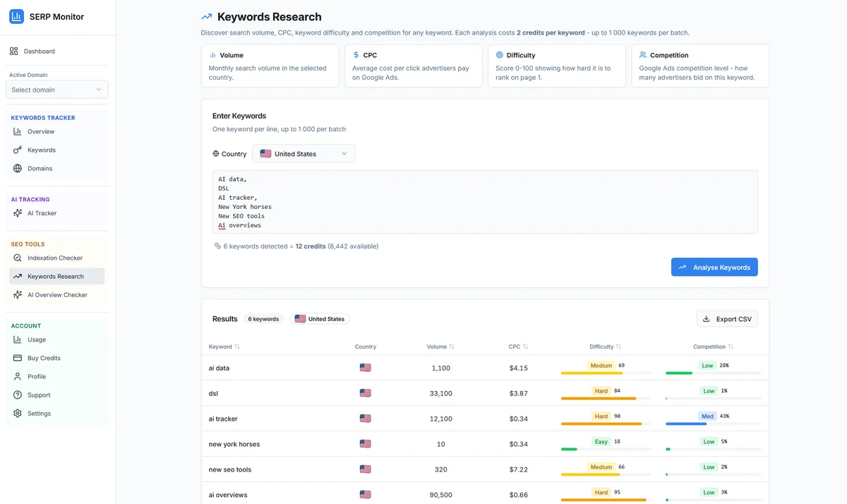Click the Competition card users icon
The image size is (847, 504).
(x=643, y=55)
